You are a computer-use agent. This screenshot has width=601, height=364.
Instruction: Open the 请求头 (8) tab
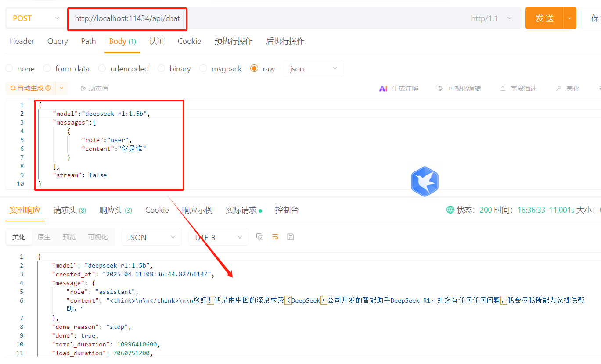tap(70, 210)
